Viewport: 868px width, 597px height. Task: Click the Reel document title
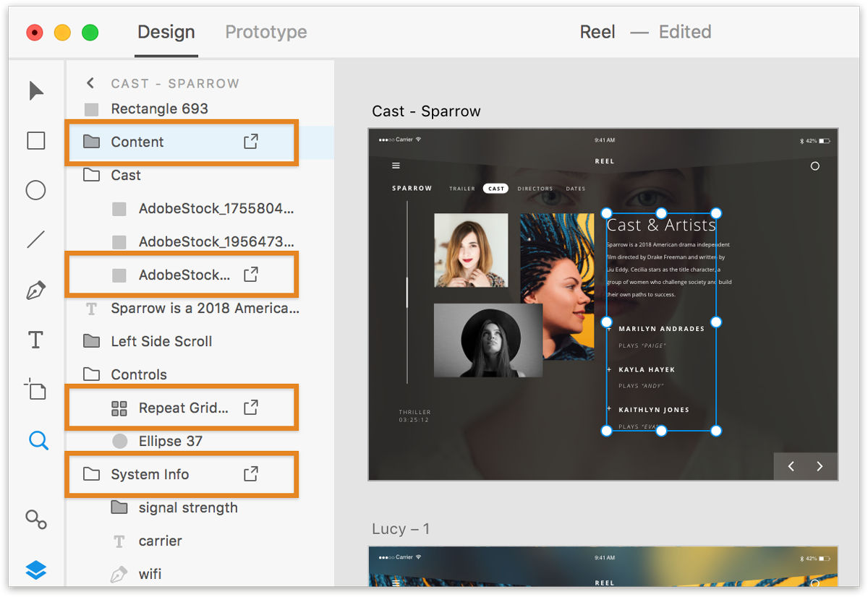(x=597, y=33)
